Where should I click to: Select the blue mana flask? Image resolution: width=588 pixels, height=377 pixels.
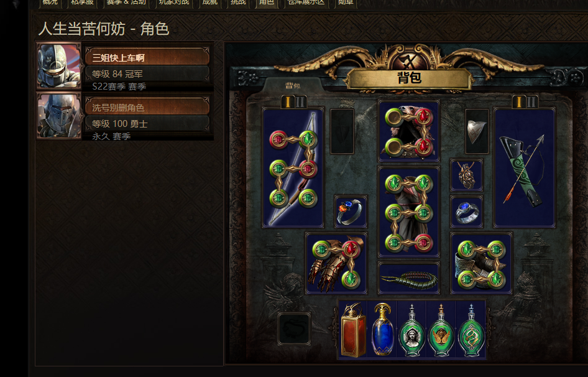tap(382, 330)
